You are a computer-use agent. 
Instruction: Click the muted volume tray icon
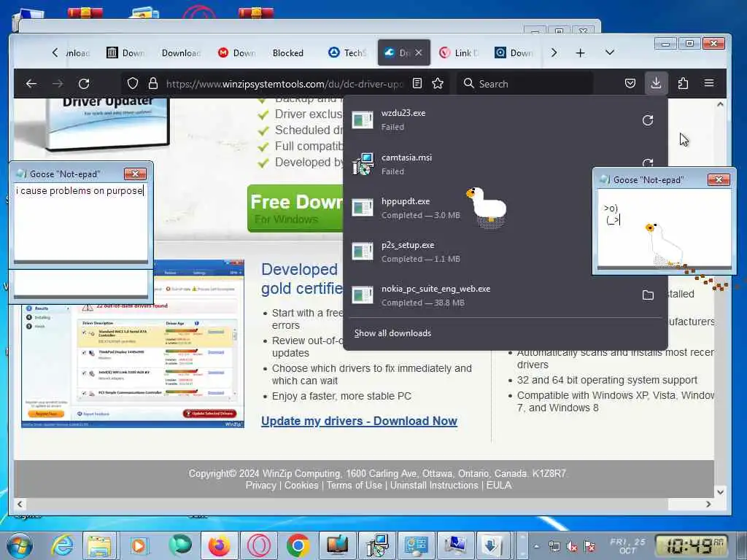pos(572,547)
